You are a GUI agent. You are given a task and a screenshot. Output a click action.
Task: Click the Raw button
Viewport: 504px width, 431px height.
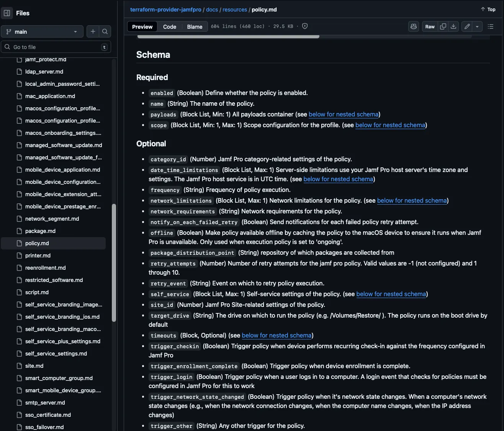pyautogui.click(x=430, y=26)
